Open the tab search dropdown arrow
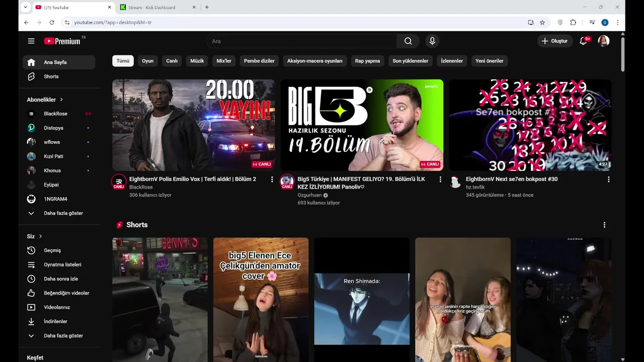Viewport: 644px width, 362px height. 25,7
